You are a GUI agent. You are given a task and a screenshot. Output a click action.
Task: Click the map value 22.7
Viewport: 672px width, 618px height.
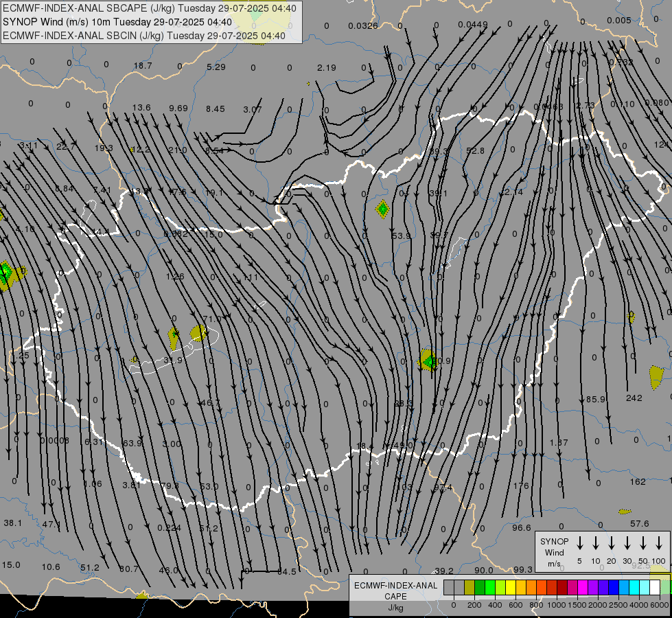(66, 147)
